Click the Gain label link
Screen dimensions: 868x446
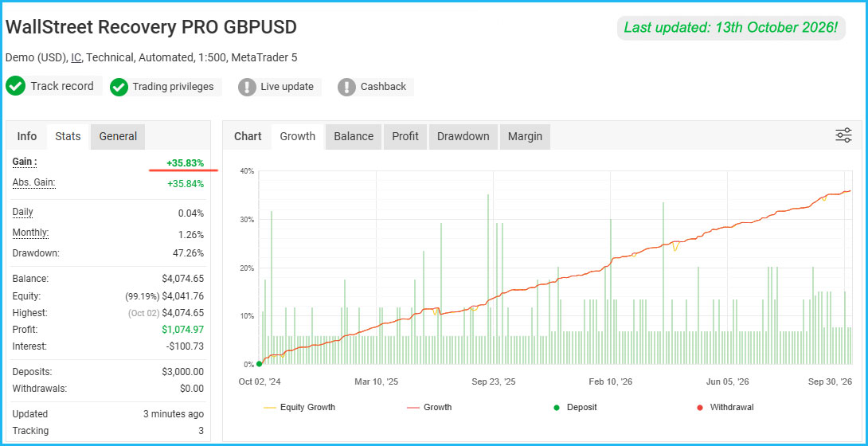(25, 162)
